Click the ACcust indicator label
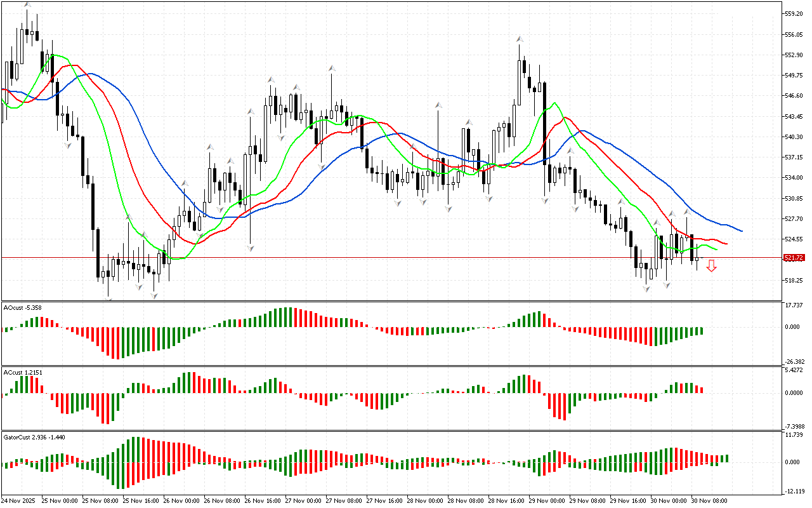The width and height of the screenshot is (812, 508). (x=23, y=372)
